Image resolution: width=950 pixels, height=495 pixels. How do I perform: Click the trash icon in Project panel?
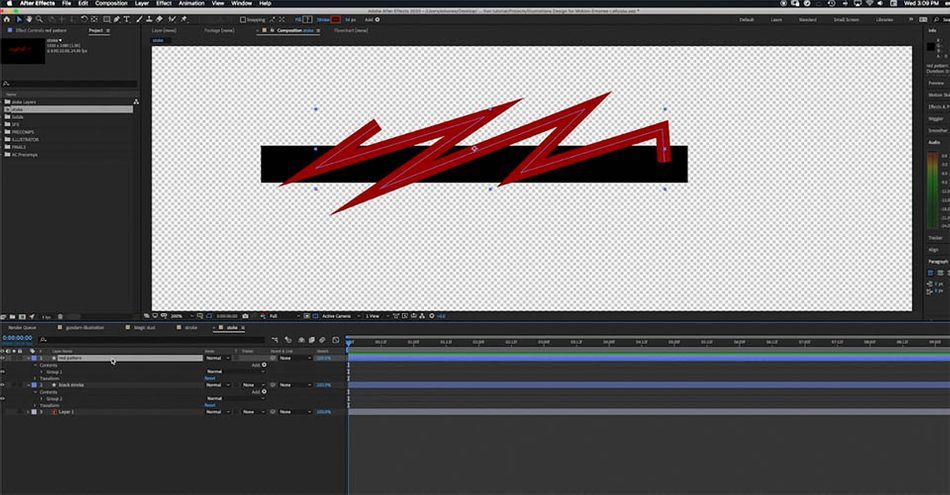pyautogui.click(x=60, y=317)
